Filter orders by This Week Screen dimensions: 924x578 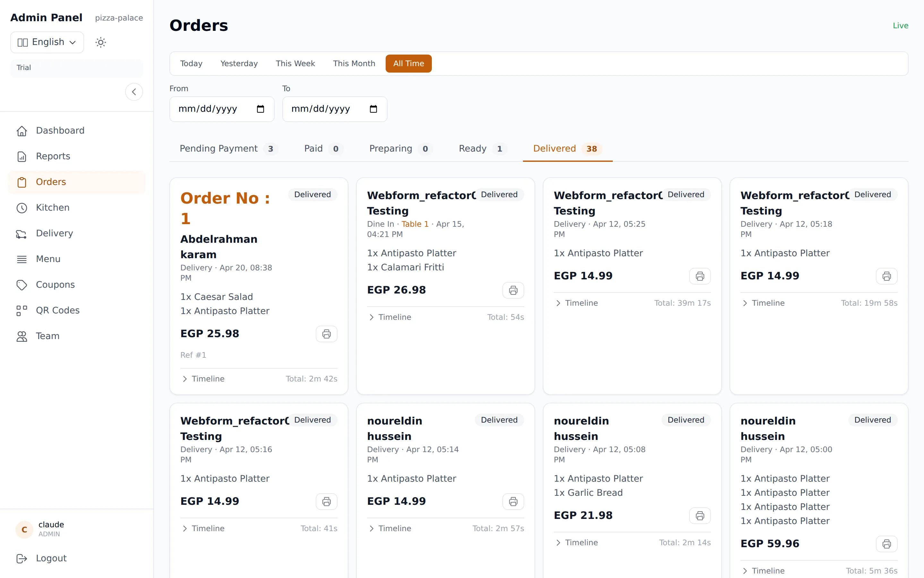(x=295, y=64)
